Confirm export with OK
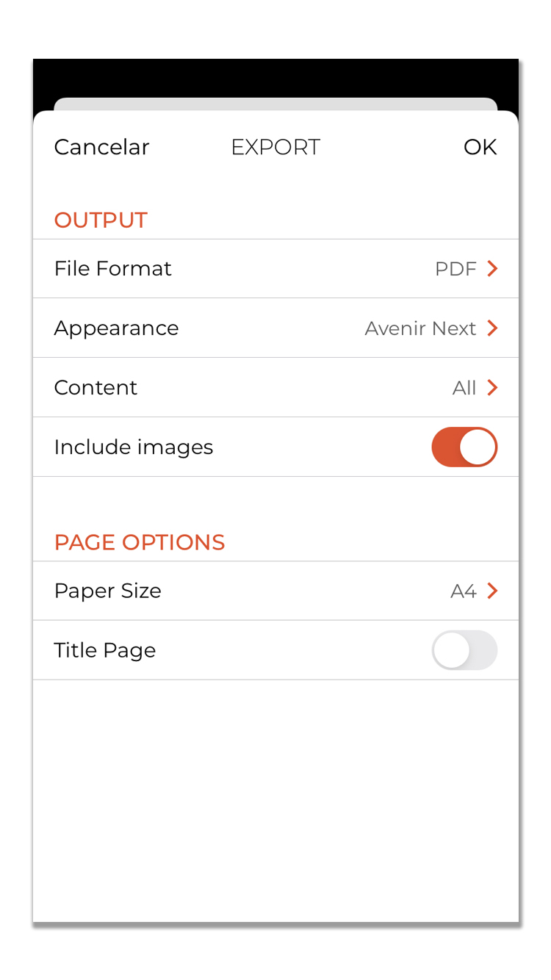Viewport: 551px width, 980px height. tap(480, 147)
